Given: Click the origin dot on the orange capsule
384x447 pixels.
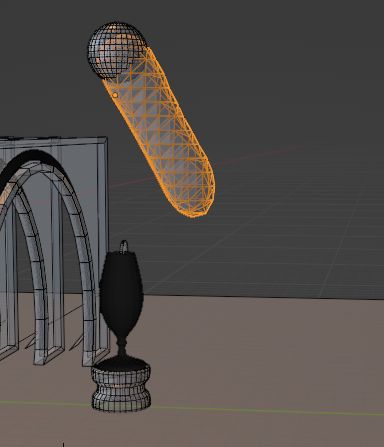Looking at the screenshot, I should (x=115, y=95).
